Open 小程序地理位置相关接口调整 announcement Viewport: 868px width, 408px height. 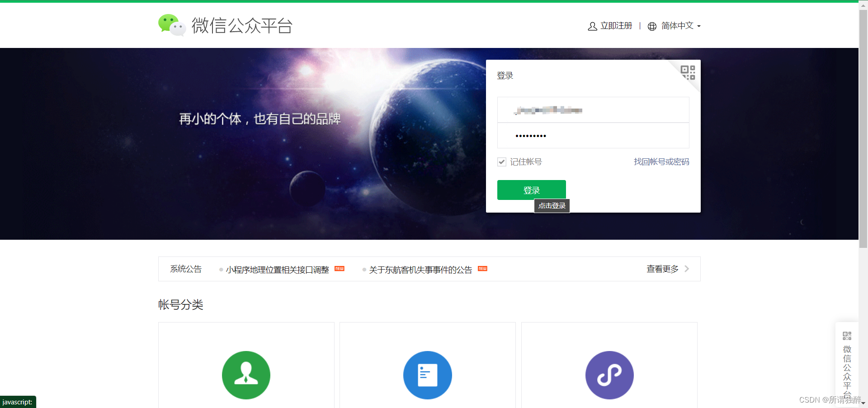click(x=277, y=270)
